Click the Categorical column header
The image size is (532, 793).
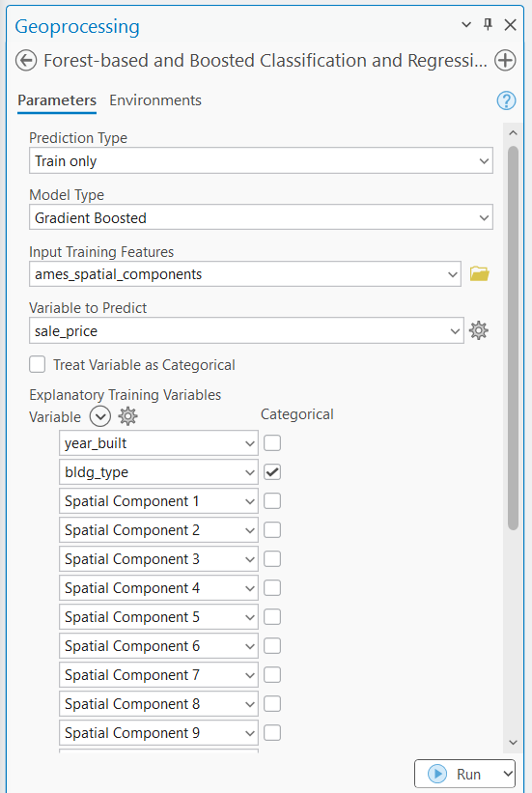pyautogui.click(x=296, y=414)
